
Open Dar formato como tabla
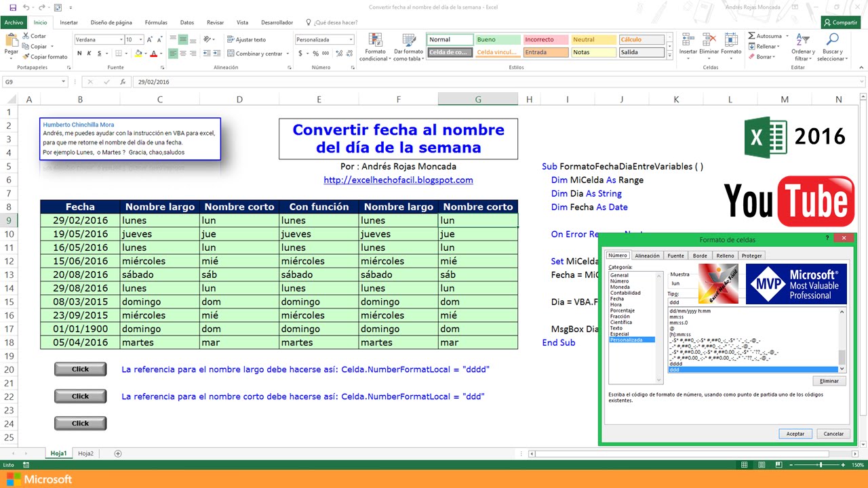[408, 47]
